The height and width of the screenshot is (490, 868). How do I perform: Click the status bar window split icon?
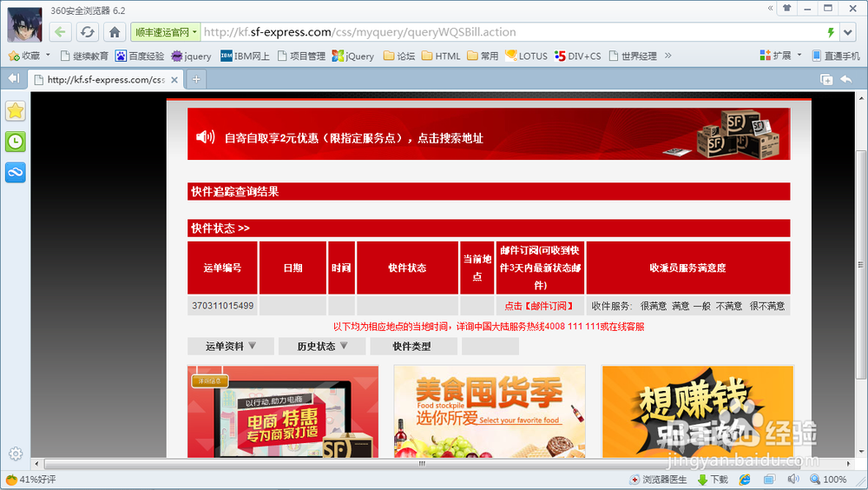point(769,480)
